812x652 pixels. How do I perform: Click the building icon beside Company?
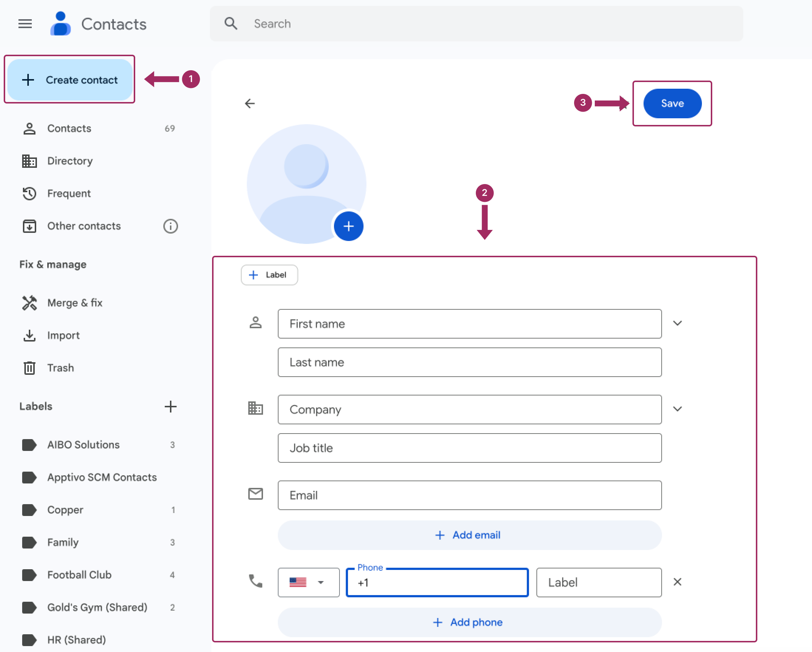tap(255, 408)
